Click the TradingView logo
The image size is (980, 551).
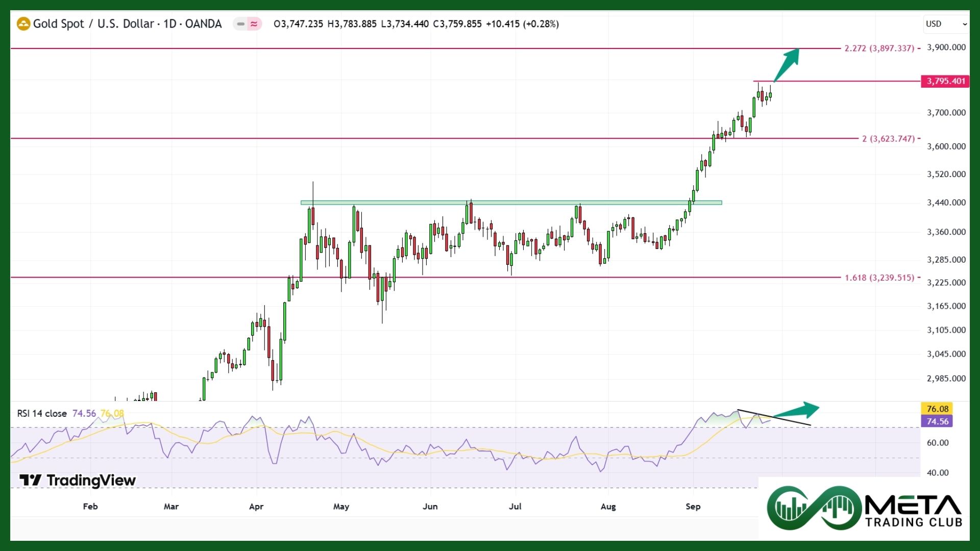click(x=78, y=480)
